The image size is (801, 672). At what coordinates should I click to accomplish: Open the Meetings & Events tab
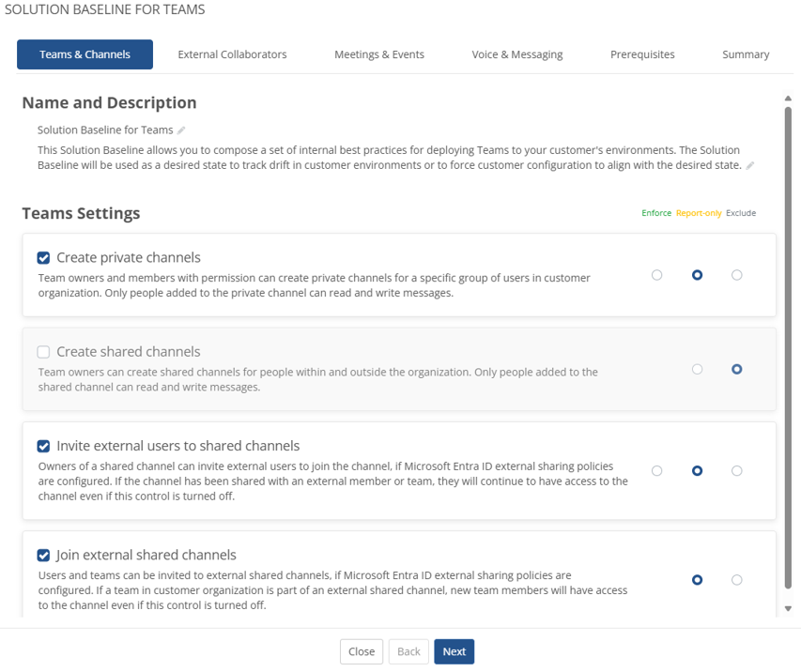coord(379,54)
